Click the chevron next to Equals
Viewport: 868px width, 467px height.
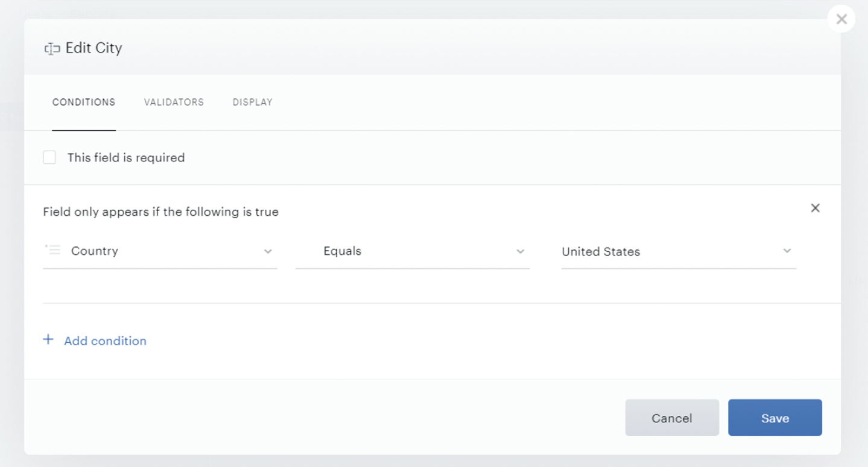(520, 251)
